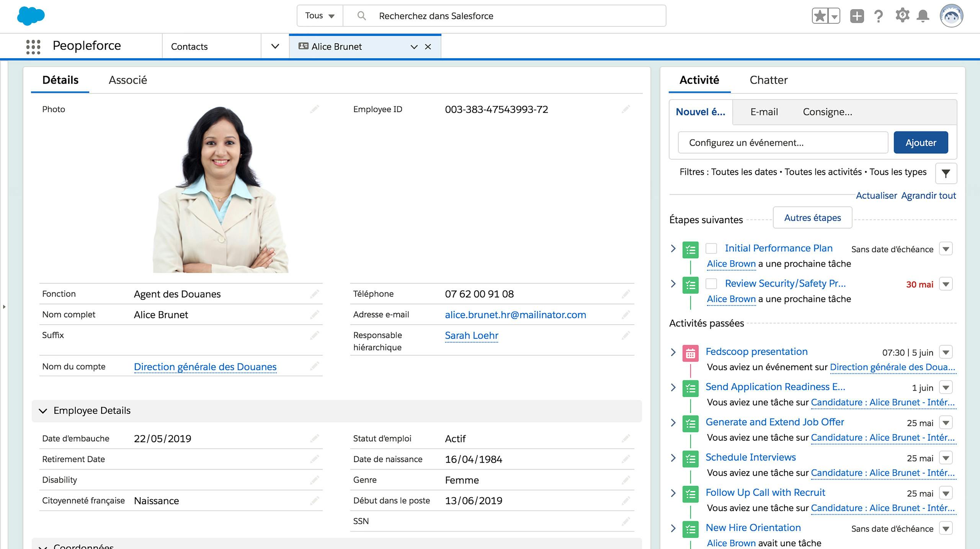Open the App Launcher grid icon
Screen dimensions: 980x549
click(x=33, y=47)
